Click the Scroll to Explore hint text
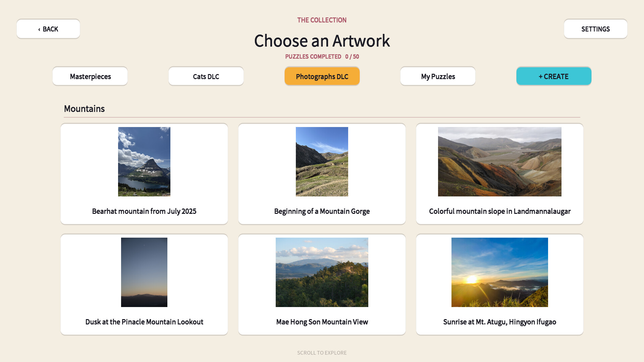This screenshot has height=362, width=644. coord(322,353)
